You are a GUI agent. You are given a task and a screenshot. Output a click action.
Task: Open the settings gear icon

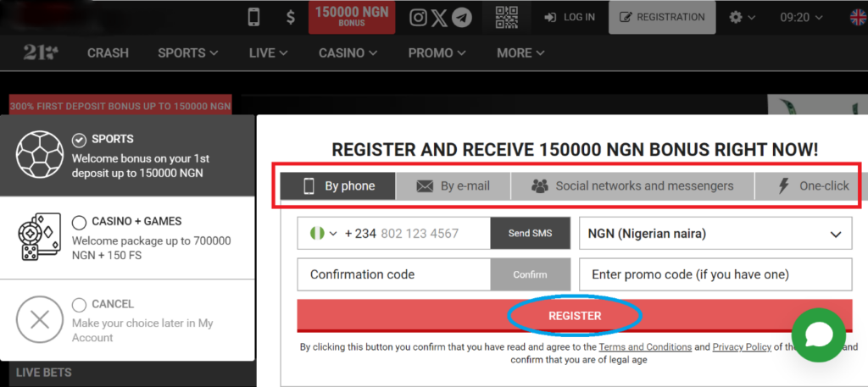tap(735, 17)
